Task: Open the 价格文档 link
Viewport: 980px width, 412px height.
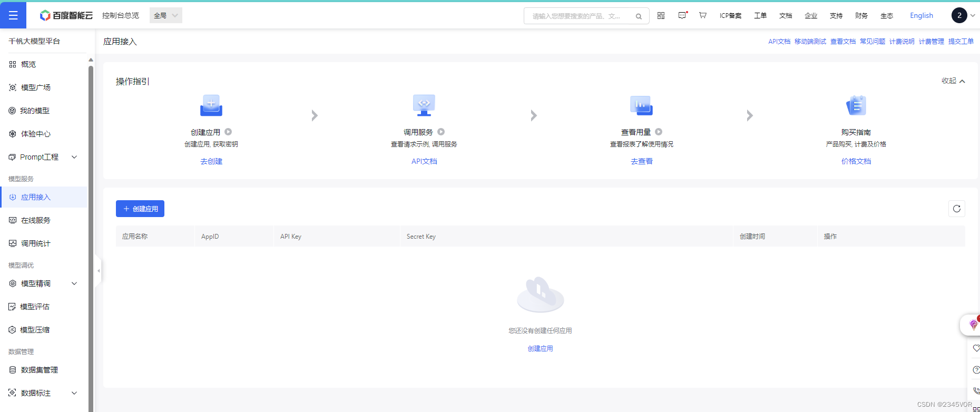Action: click(x=856, y=161)
